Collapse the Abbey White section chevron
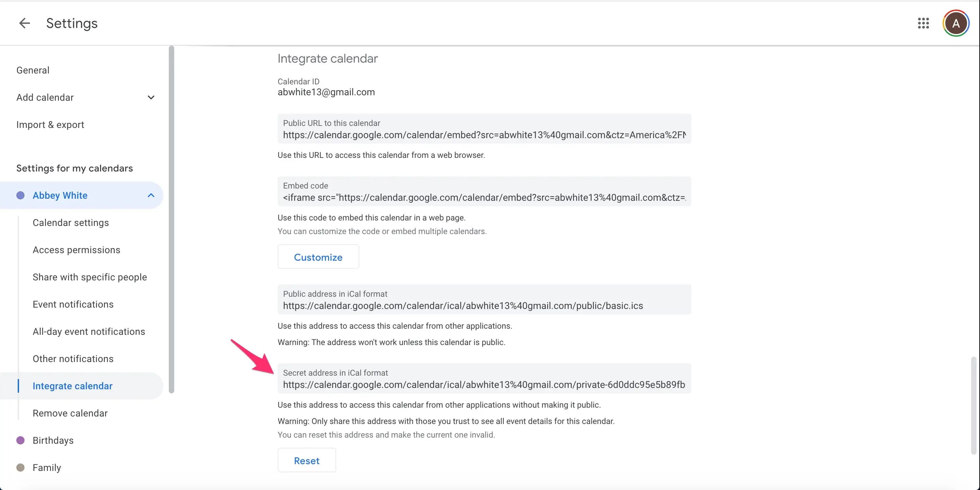 tap(151, 195)
